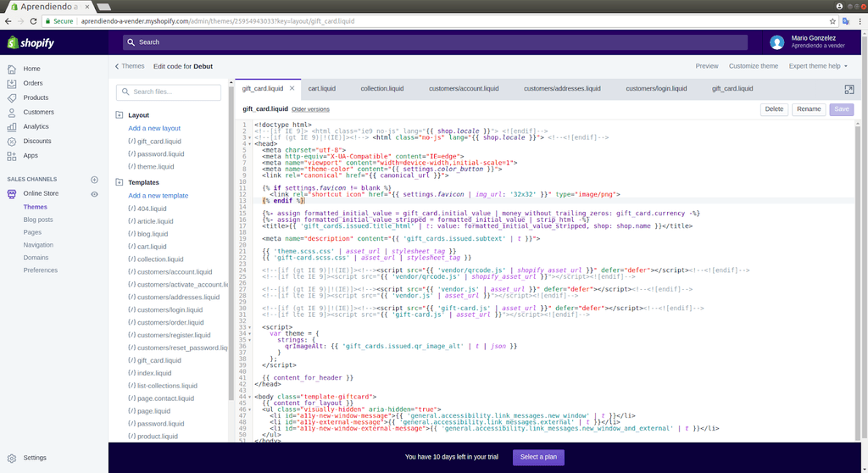Click Select a plan button
The width and height of the screenshot is (868, 473).
(x=538, y=457)
